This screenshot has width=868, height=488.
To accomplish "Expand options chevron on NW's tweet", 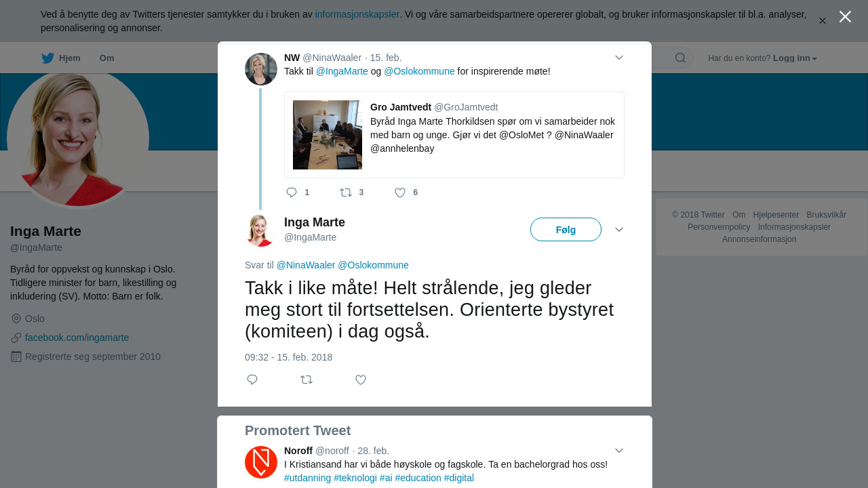I will coord(619,58).
